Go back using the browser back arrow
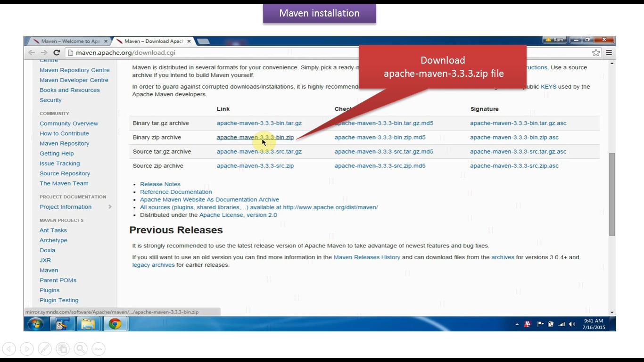Screen dimensions: 644x362 click(x=32, y=52)
